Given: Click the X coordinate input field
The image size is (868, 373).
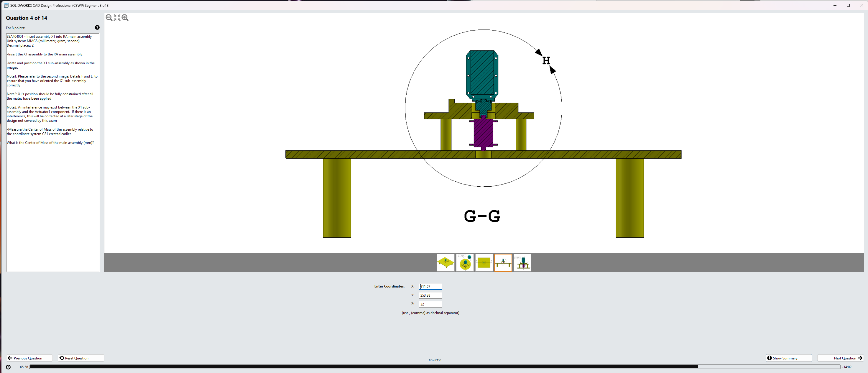Looking at the screenshot, I should (430, 286).
